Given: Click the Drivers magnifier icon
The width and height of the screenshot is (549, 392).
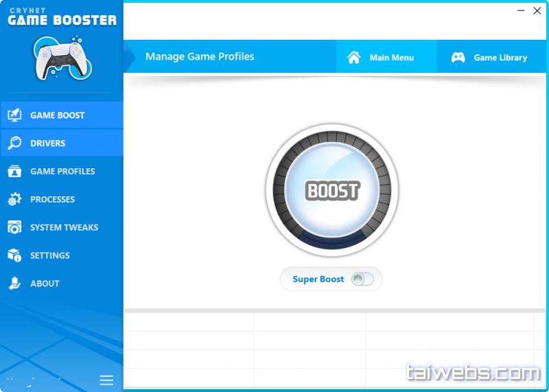Looking at the screenshot, I should click(x=14, y=143).
